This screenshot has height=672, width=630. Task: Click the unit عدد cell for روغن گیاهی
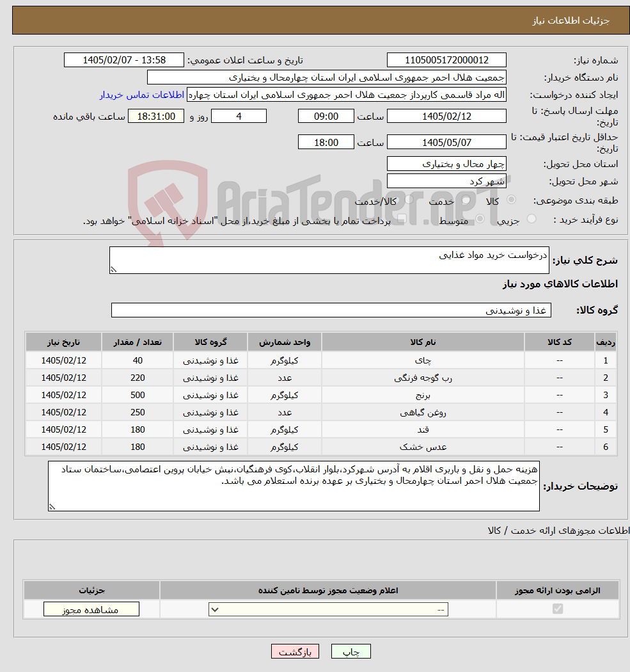(285, 412)
